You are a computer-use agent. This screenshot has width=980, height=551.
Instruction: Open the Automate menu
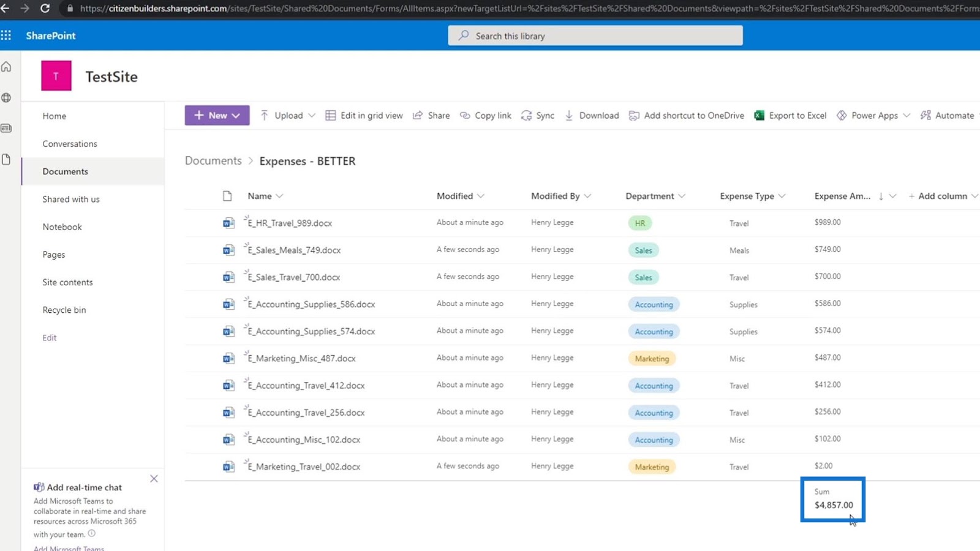[x=948, y=115]
